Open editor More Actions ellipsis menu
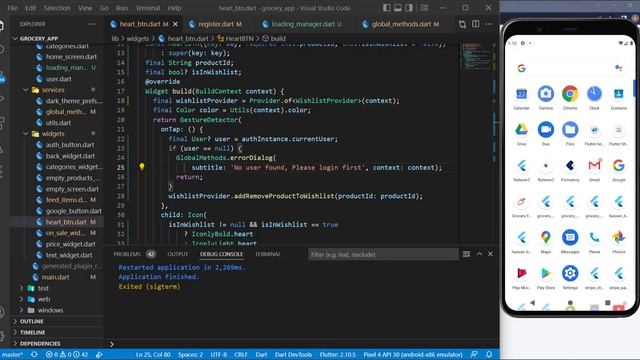 [x=489, y=24]
